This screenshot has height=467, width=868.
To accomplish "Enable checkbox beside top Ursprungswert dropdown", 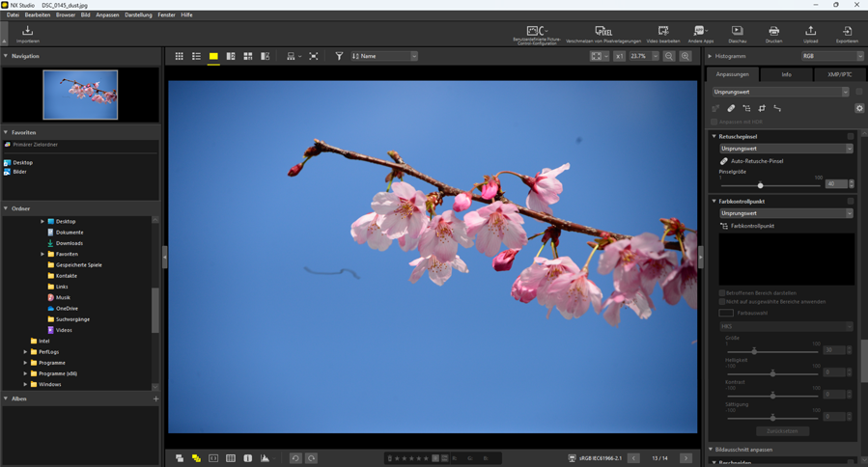I will [858, 93].
